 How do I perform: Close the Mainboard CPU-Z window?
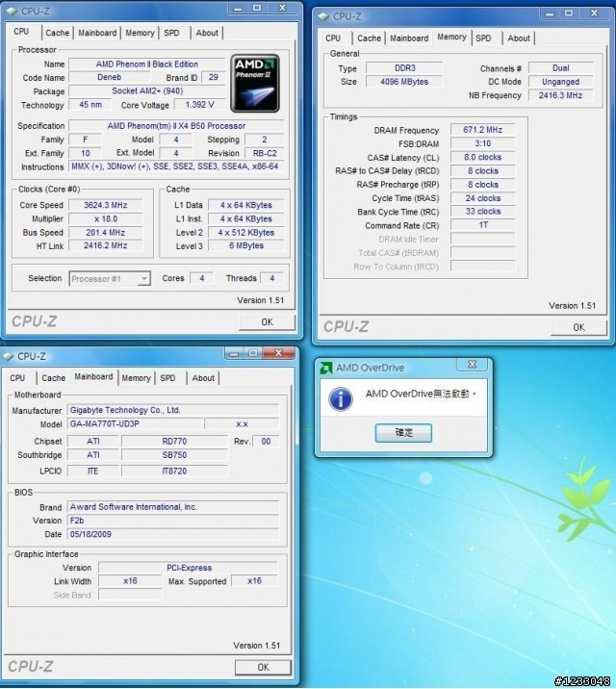pos(278,353)
